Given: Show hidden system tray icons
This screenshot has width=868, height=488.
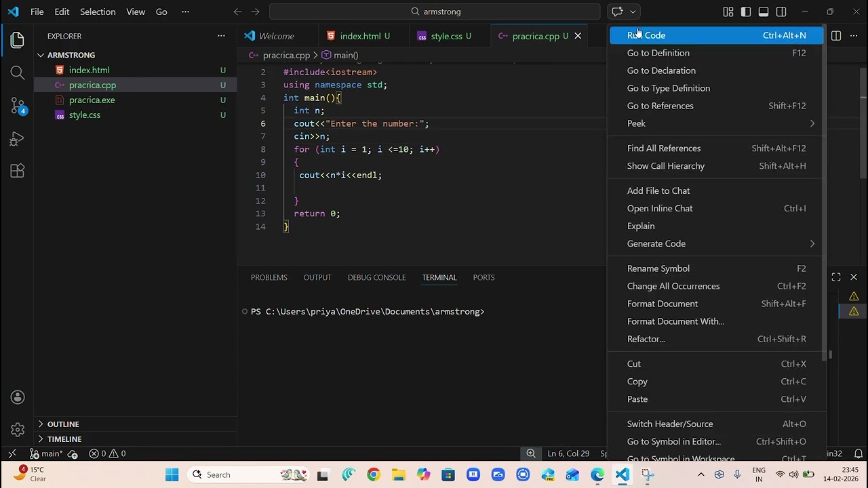Looking at the screenshot, I should point(701,474).
